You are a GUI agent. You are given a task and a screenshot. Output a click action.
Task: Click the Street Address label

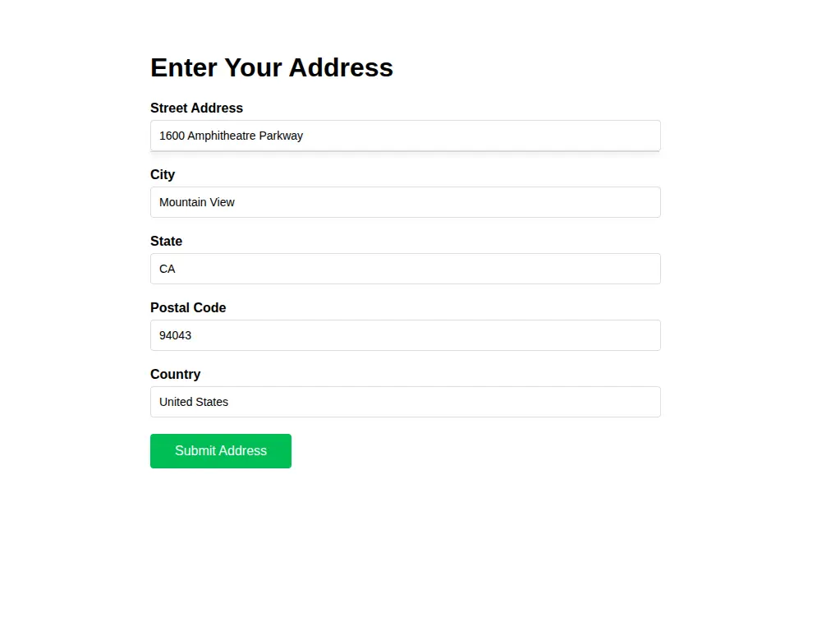(x=196, y=108)
